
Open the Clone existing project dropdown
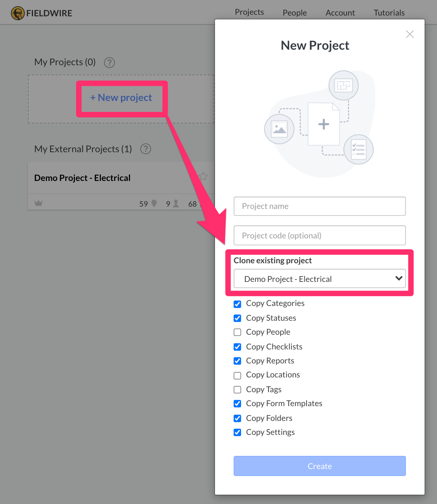[x=319, y=279]
